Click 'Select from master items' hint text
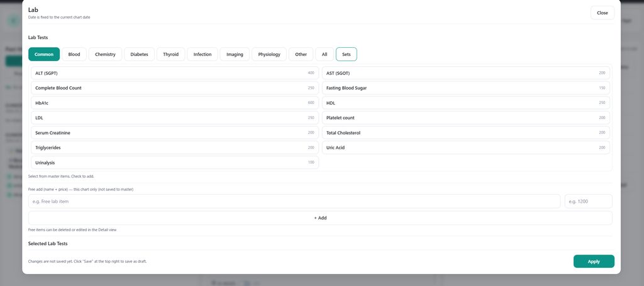 (x=61, y=176)
